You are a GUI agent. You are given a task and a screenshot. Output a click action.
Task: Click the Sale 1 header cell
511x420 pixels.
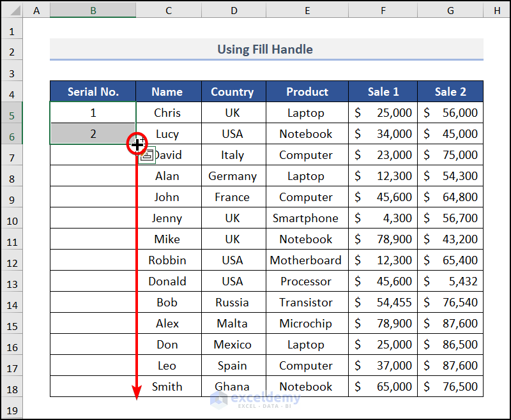click(x=383, y=91)
